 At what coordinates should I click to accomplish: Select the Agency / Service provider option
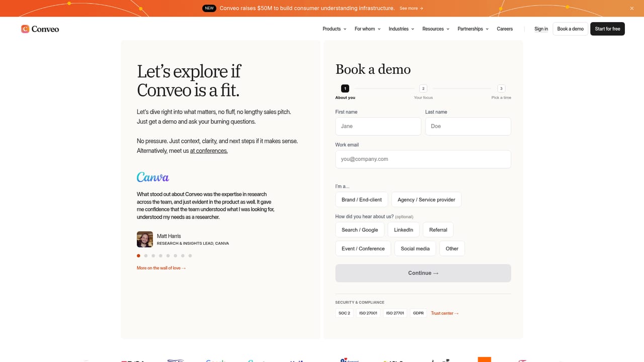(426, 200)
